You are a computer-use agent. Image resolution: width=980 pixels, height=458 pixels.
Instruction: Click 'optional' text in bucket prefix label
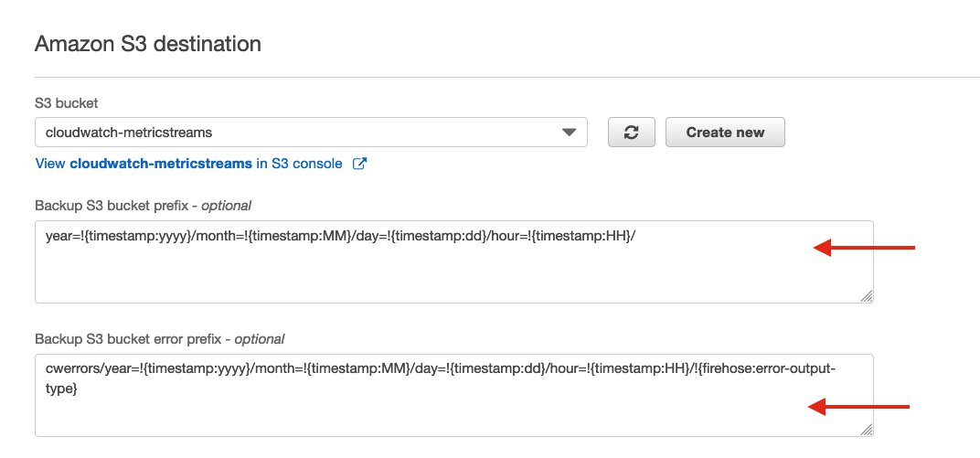coord(226,206)
